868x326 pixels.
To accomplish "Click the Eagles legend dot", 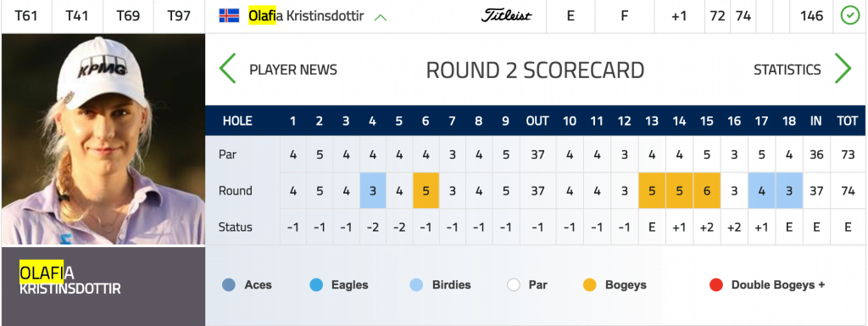I will point(316,285).
